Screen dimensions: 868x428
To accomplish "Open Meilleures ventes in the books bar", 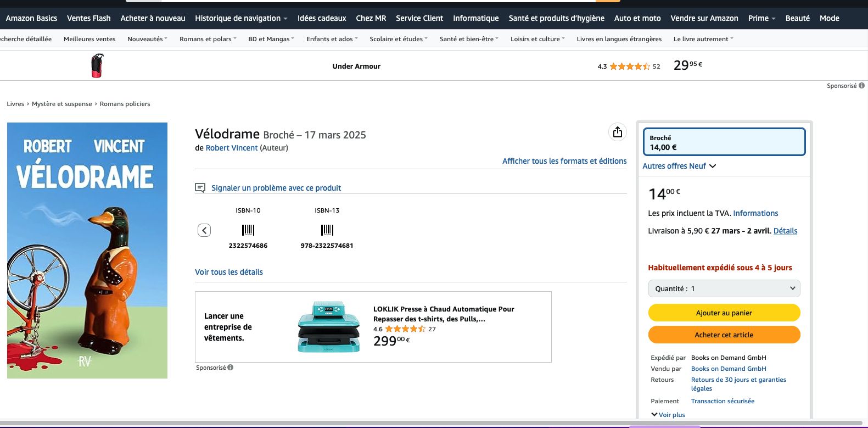I will click(89, 39).
